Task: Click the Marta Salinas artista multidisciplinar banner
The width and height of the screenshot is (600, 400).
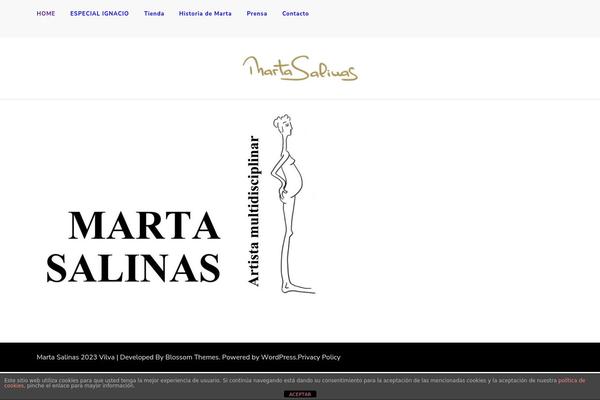Action: click(180, 204)
